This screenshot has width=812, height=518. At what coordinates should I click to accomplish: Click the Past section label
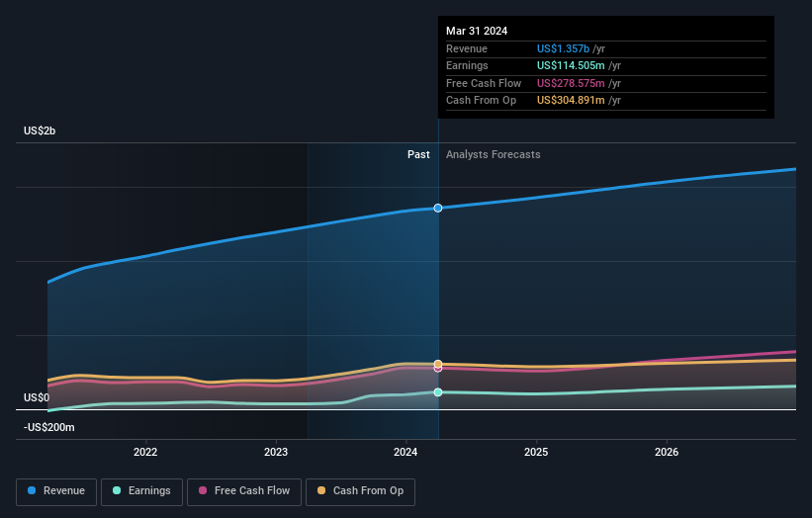click(x=418, y=154)
